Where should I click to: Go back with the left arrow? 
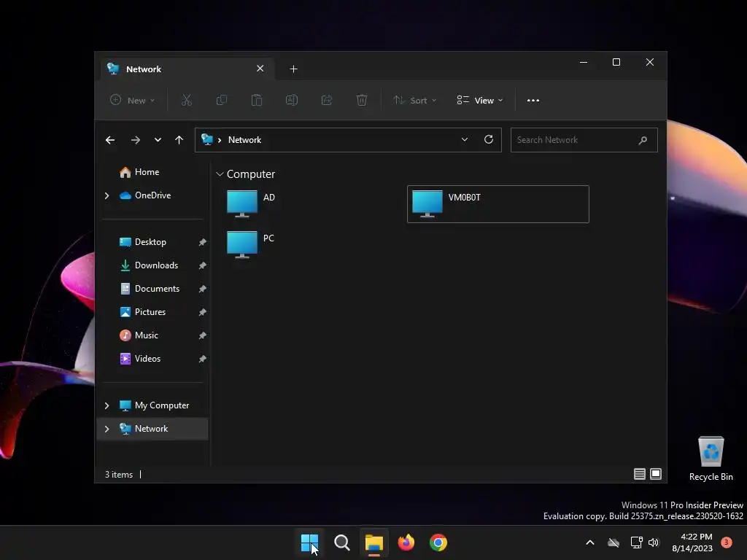110,140
